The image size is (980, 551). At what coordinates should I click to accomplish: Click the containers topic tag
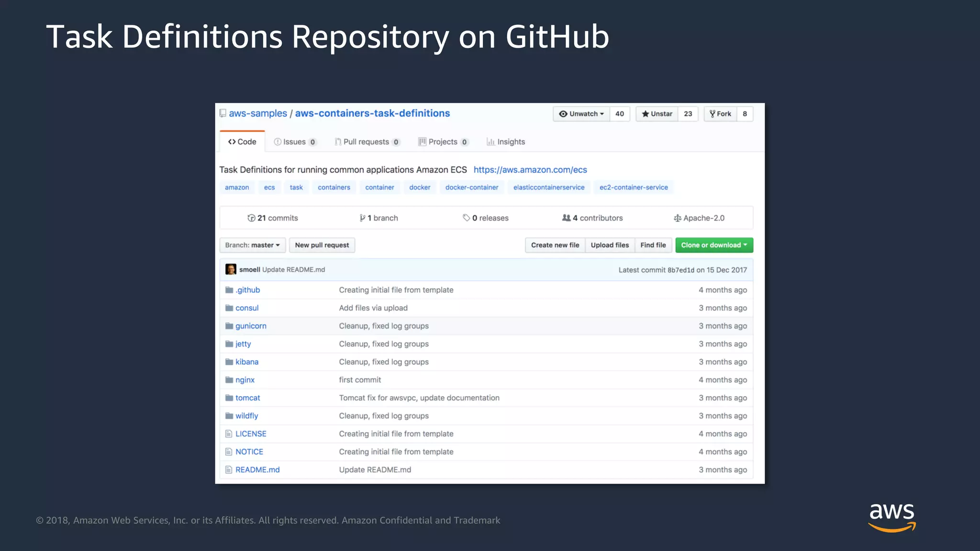point(334,187)
